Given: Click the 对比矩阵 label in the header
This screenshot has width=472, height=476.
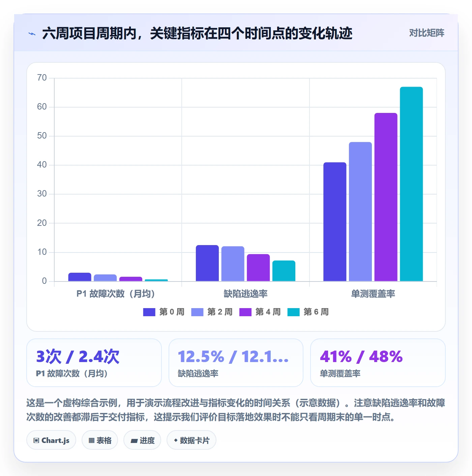Looking at the screenshot, I should pyautogui.click(x=426, y=33).
